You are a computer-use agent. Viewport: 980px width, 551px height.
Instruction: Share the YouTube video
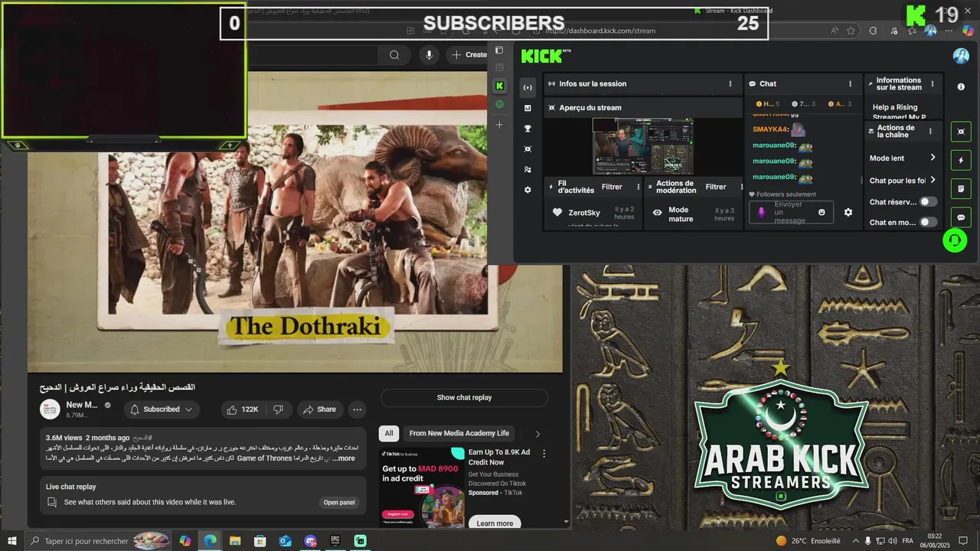pos(319,409)
